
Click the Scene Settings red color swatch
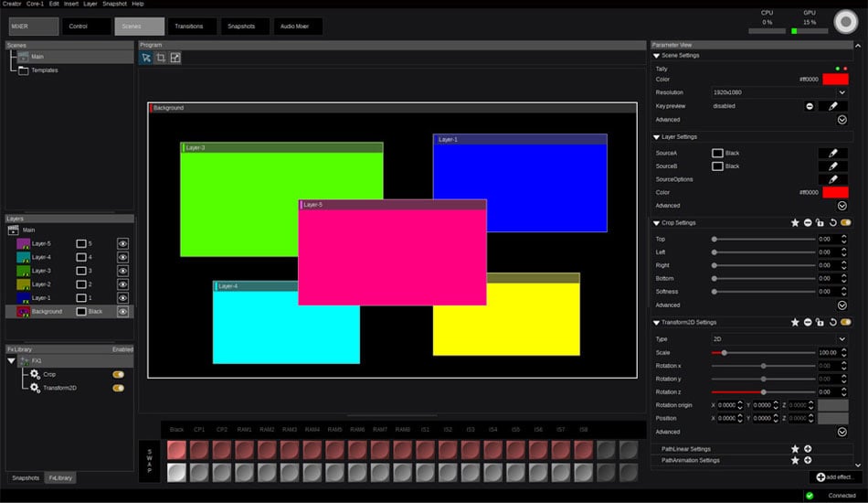coord(835,80)
